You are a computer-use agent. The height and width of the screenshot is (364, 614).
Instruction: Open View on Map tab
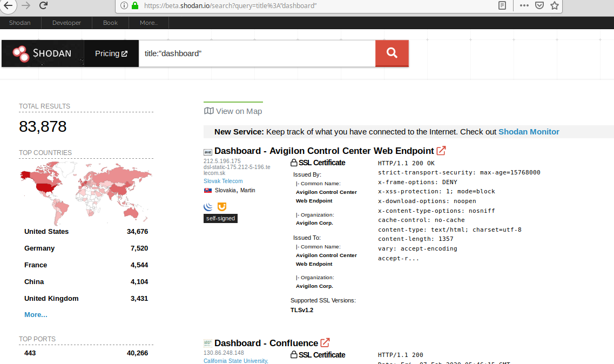pyautogui.click(x=233, y=111)
